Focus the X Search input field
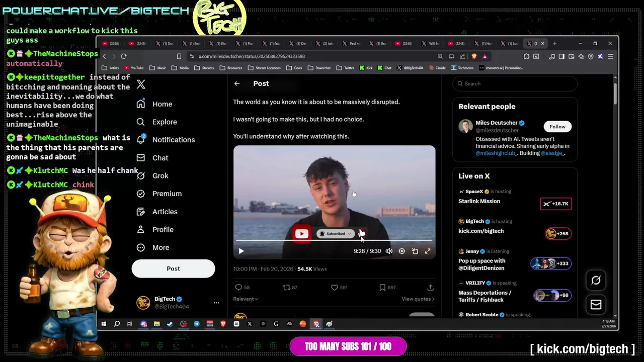This screenshot has width=644, height=362. coord(515,83)
